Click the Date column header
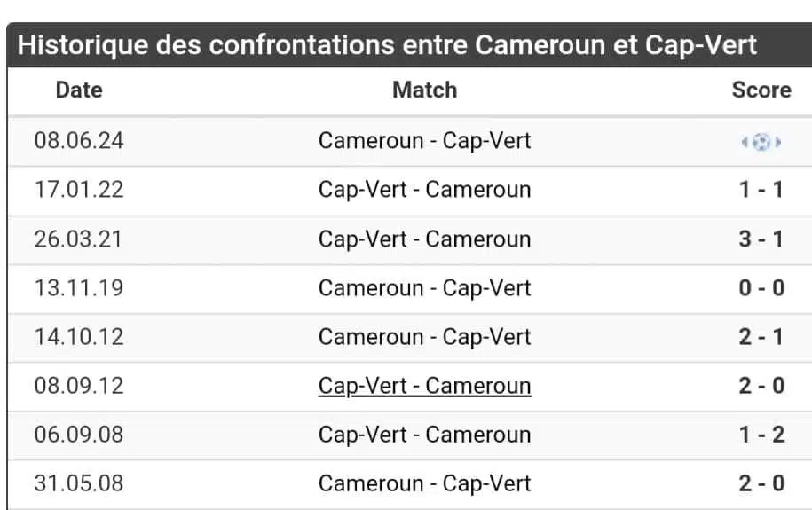Viewport: 812px width, 510px height. point(79,90)
